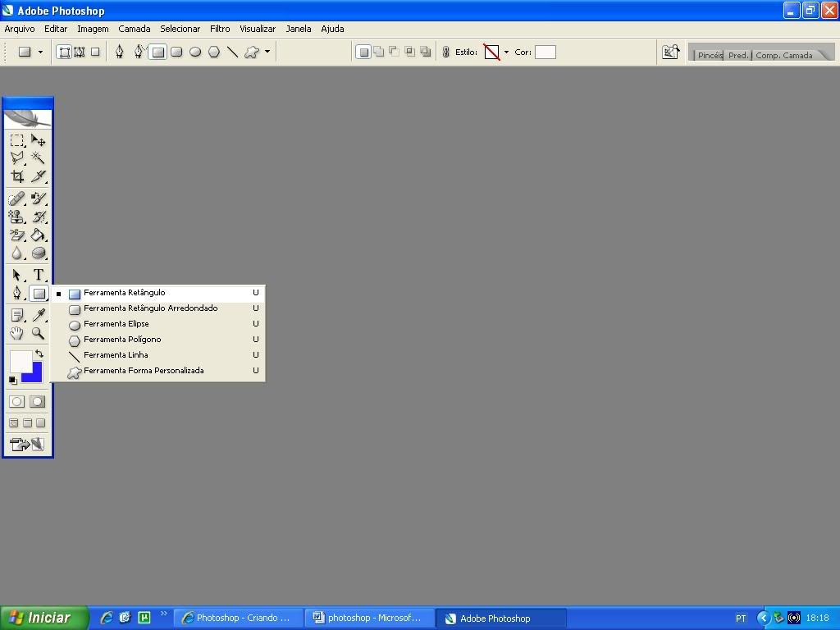The image size is (840, 630).
Task: Select the Crop tool in toolbox
Action: [16, 176]
